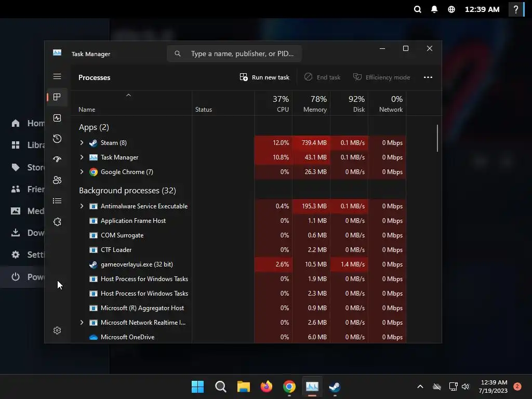
Task: Select gameoverlayui.exe (32 bit) process
Action: pyautogui.click(x=137, y=264)
